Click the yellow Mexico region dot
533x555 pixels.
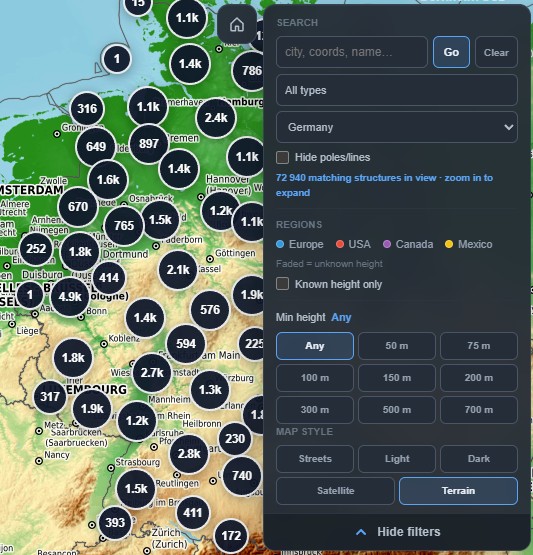click(449, 244)
